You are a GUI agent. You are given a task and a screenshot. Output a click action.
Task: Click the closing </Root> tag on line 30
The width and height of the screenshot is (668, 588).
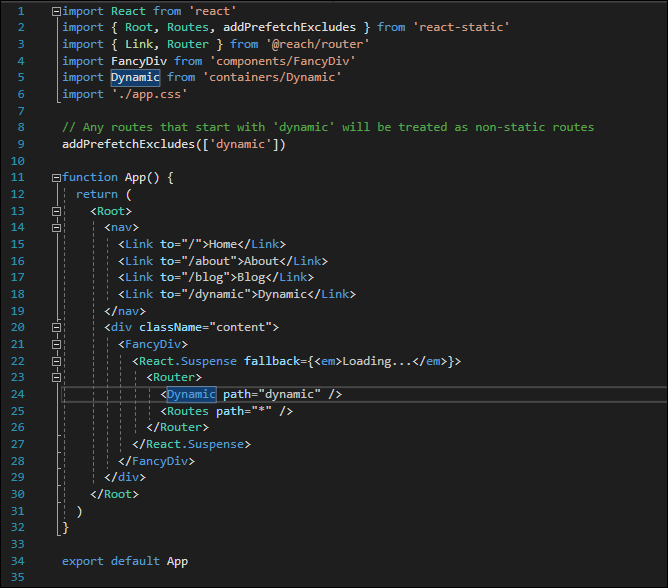coord(115,494)
